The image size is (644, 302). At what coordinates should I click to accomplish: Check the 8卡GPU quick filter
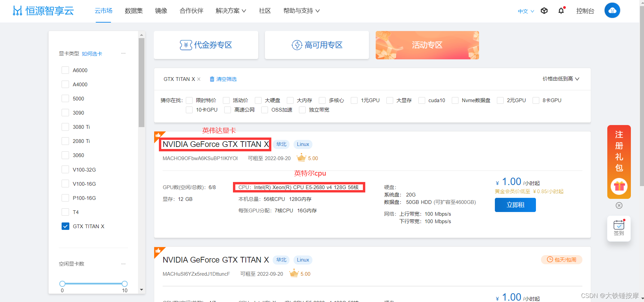pyautogui.click(x=536, y=100)
